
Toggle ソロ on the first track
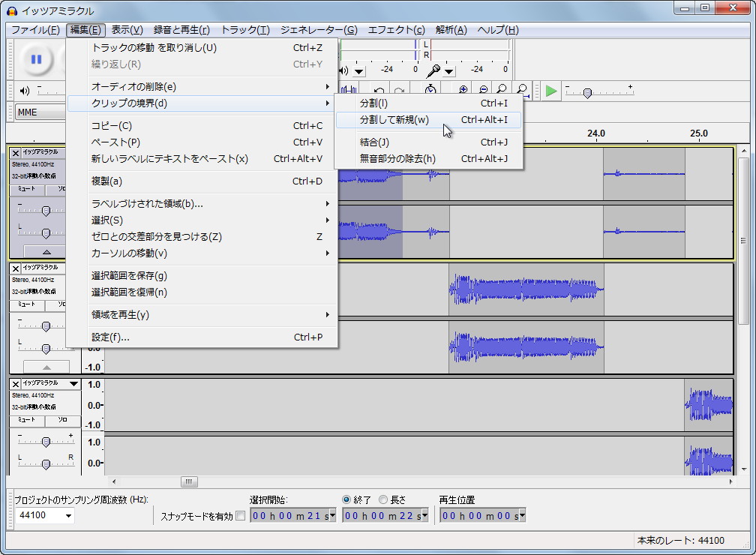[x=55, y=190]
